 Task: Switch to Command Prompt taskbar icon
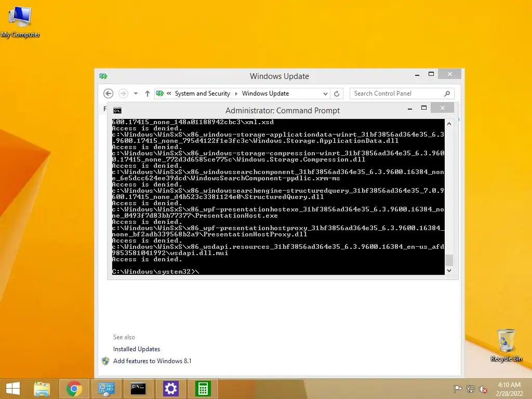138,389
